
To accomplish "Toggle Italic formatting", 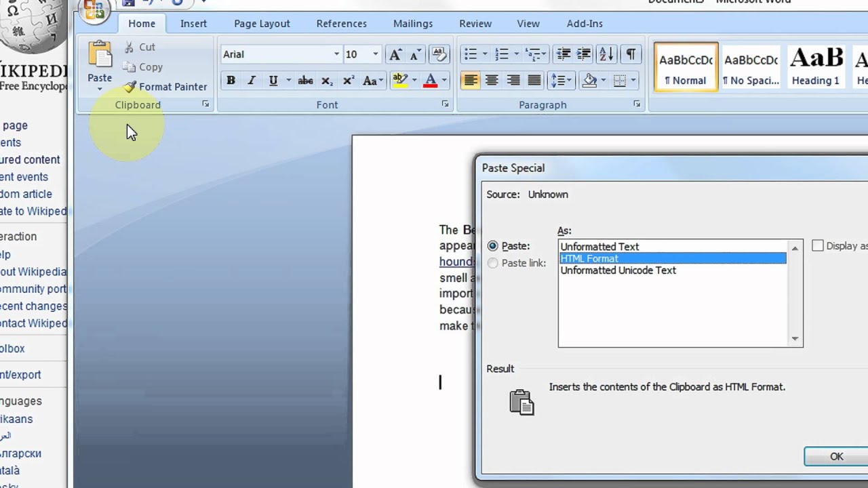I will [252, 81].
